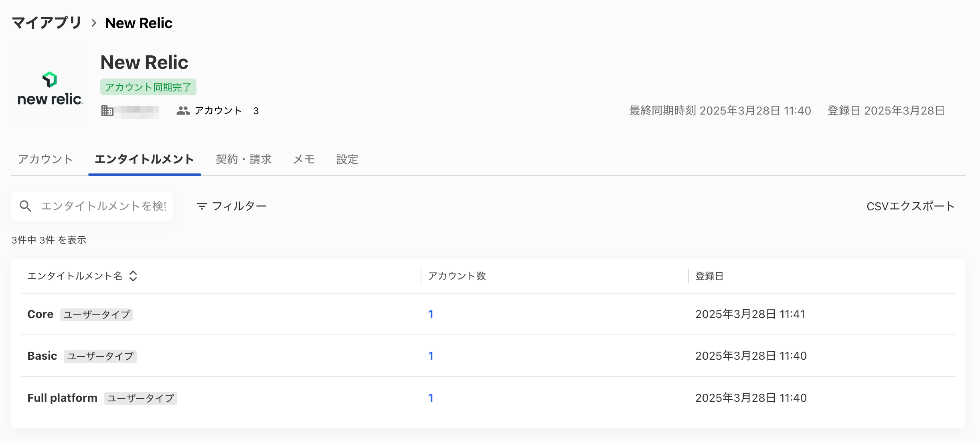
Task: Click the アカウント数 column header
Action: tap(457, 276)
